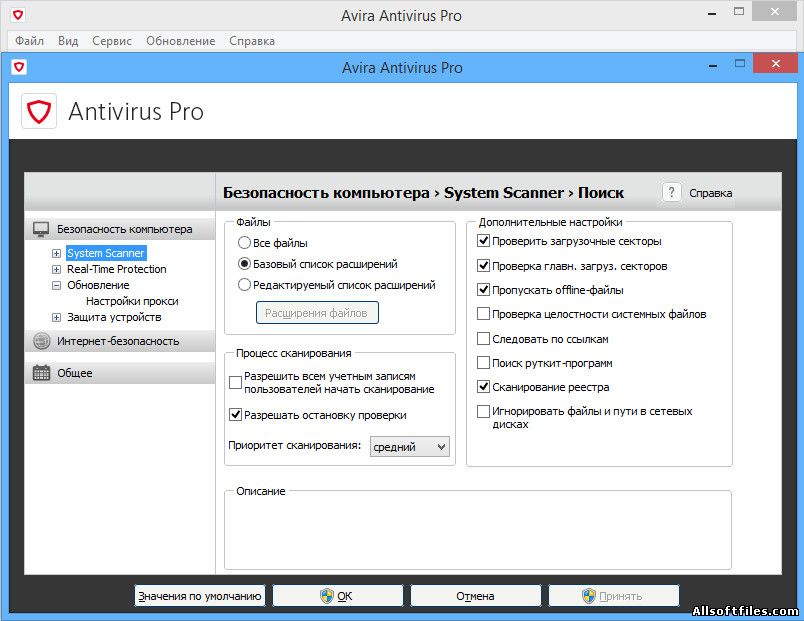The height and width of the screenshot is (621, 804).
Task: Click the Avira icon in the inner dialog title bar
Action: tap(19, 67)
